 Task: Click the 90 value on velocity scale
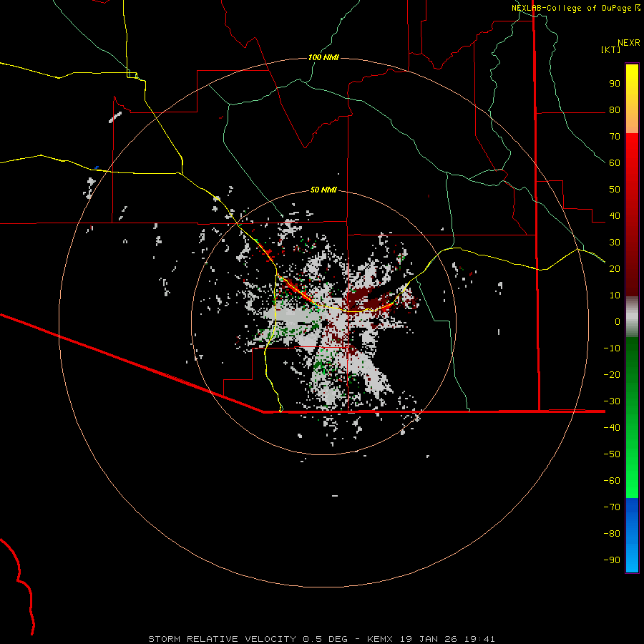coord(615,84)
